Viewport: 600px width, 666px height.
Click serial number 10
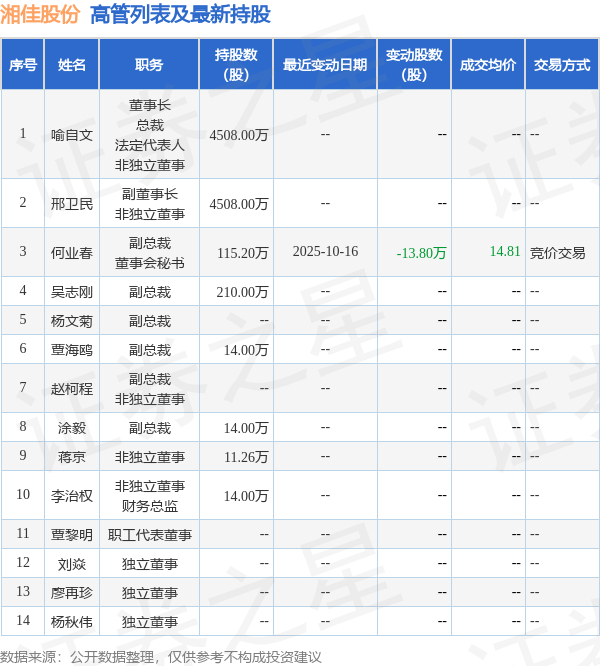coord(23,494)
